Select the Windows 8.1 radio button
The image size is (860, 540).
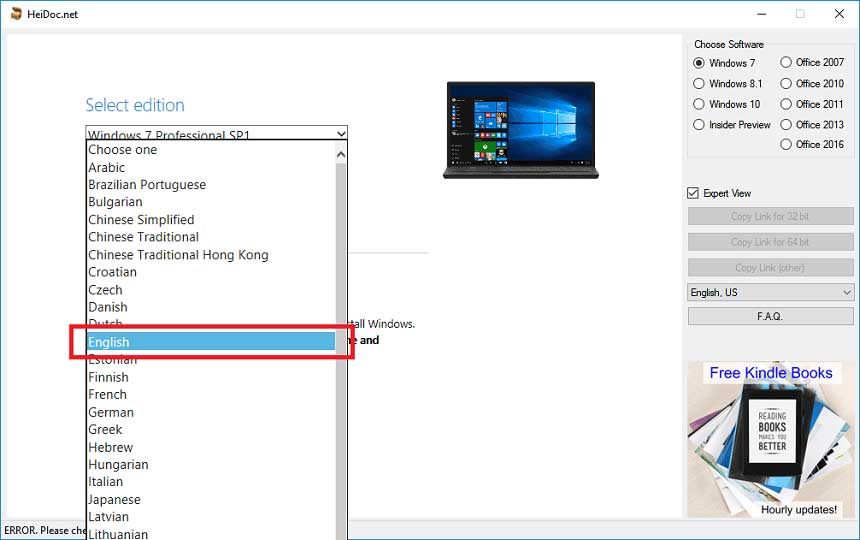[x=699, y=83]
